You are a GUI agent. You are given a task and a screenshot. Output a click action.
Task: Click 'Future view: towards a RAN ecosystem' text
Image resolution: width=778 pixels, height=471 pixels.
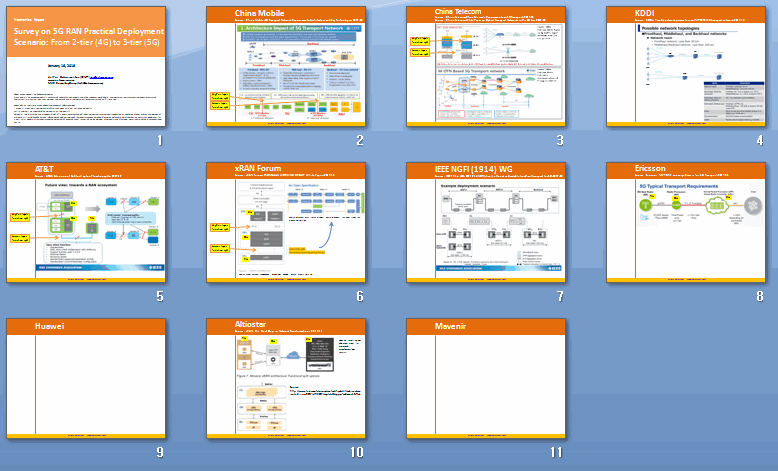[x=81, y=185]
